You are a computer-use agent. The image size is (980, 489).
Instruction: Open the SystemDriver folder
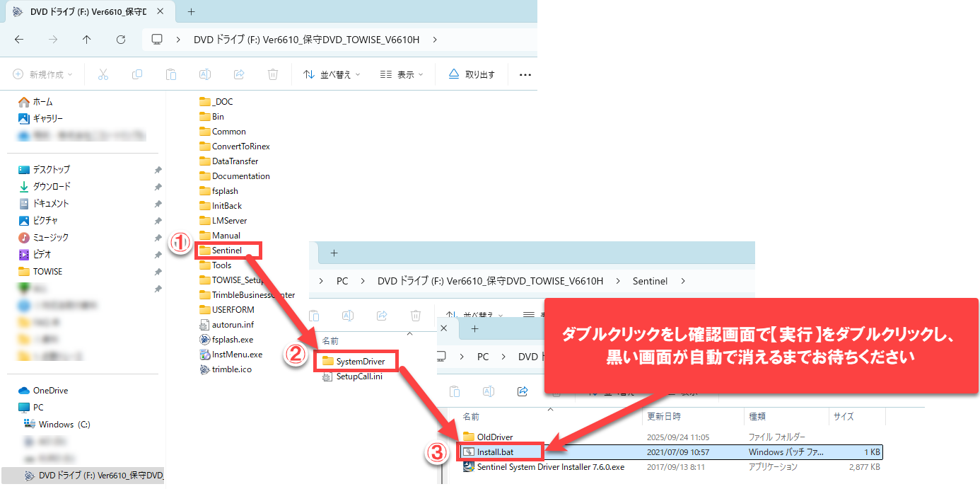(360, 362)
